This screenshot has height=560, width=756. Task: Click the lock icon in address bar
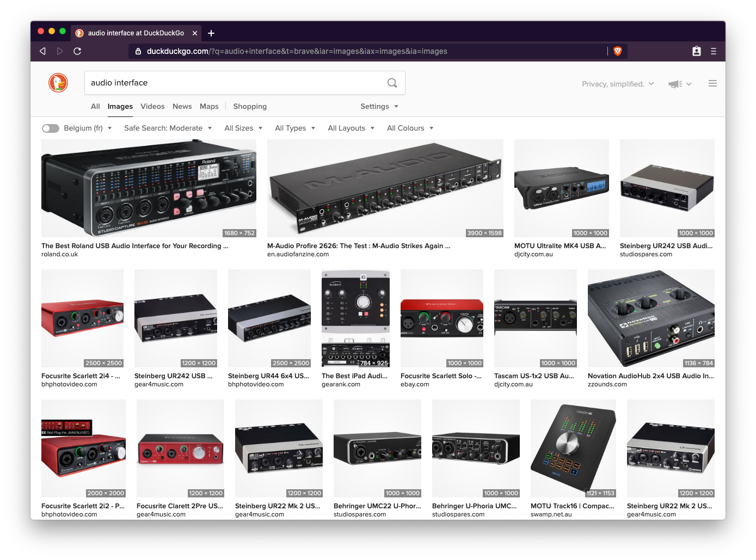pos(138,51)
